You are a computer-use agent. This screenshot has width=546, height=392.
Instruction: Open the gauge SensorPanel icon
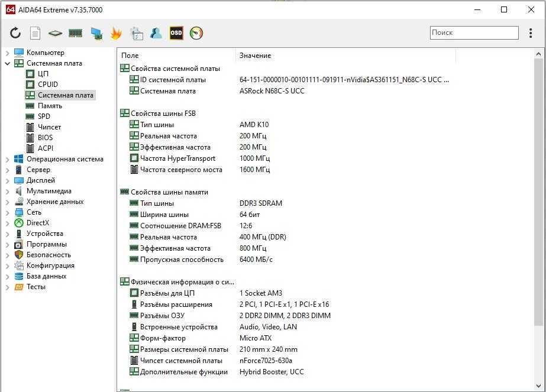coord(196,33)
